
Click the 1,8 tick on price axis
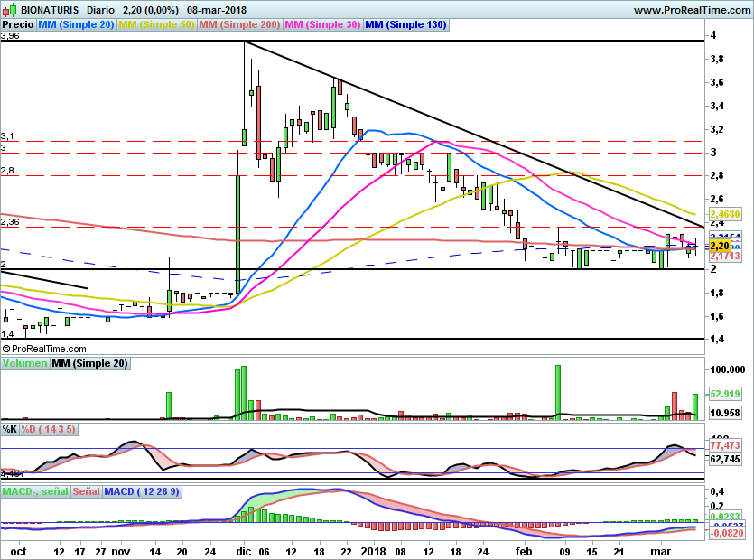click(x=717, y=293)
